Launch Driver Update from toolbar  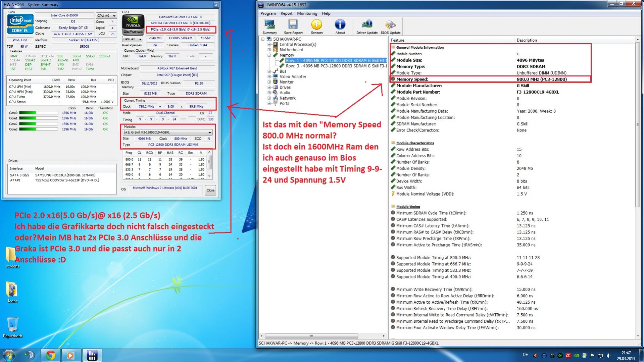click(367, 27)
